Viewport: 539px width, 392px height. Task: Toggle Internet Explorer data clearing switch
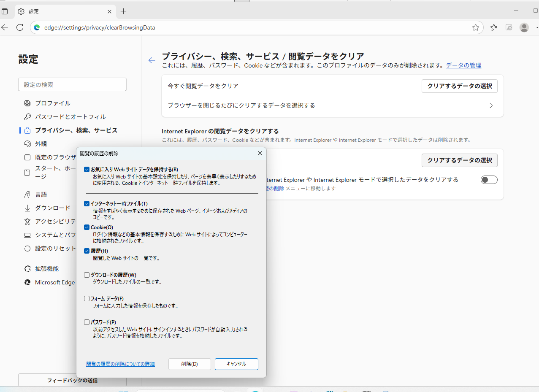coord(489,180)
